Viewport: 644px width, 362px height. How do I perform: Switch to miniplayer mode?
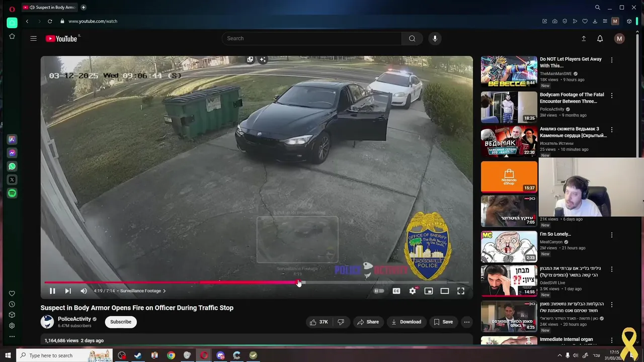[x=429, y=291]
